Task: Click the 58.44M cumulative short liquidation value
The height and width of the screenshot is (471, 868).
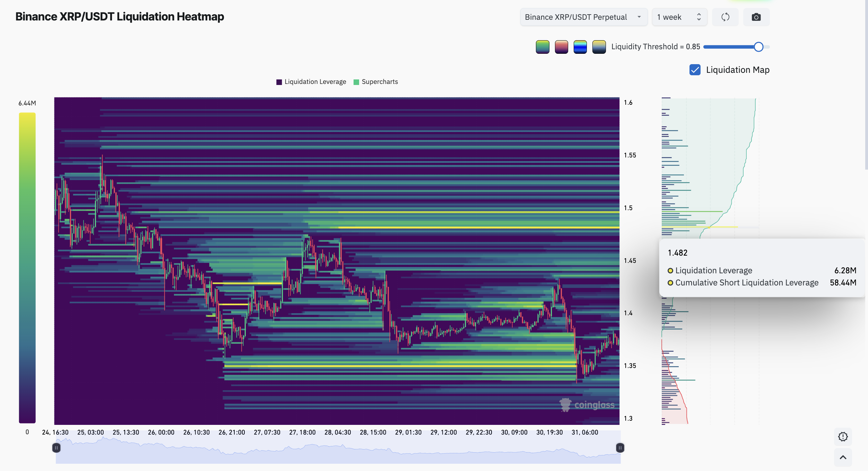Action: pyautogui.click(x=843, y=283)
